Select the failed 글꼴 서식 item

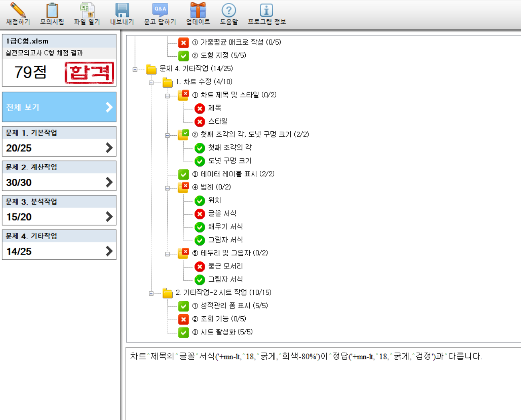coord(222,213)
